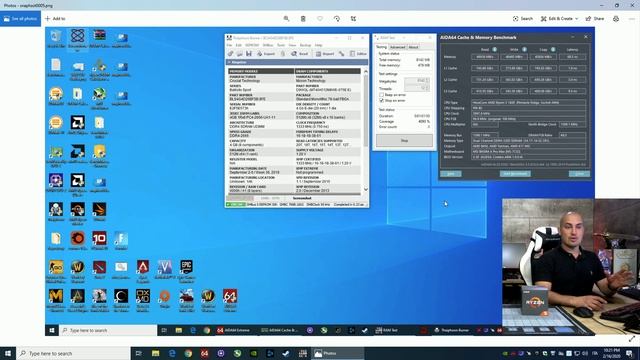Enter fullscreen with the diagonal arrows icon

tap(632, 339)
